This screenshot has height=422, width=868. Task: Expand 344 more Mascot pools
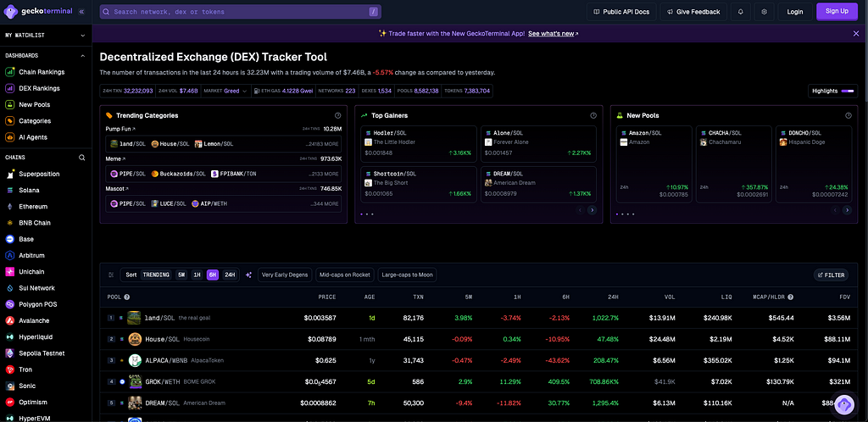pos(325,203)
